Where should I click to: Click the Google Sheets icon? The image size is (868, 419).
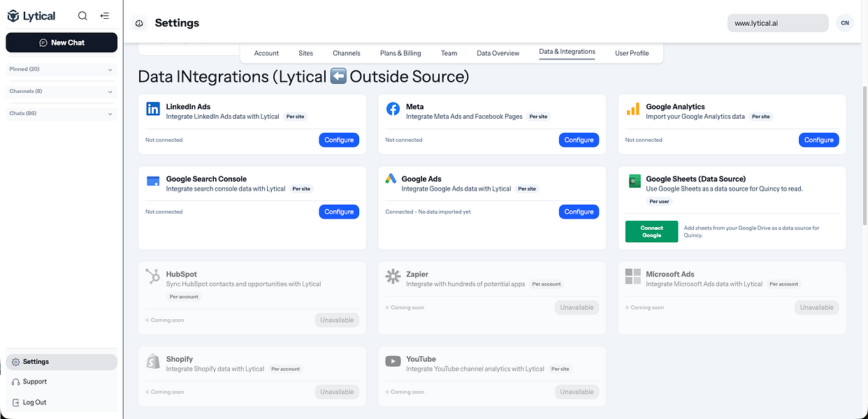[634, 181]
